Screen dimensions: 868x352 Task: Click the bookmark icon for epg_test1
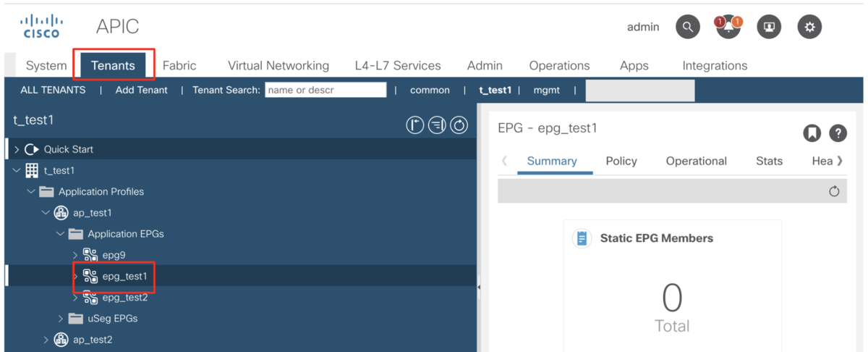(812, 133)
